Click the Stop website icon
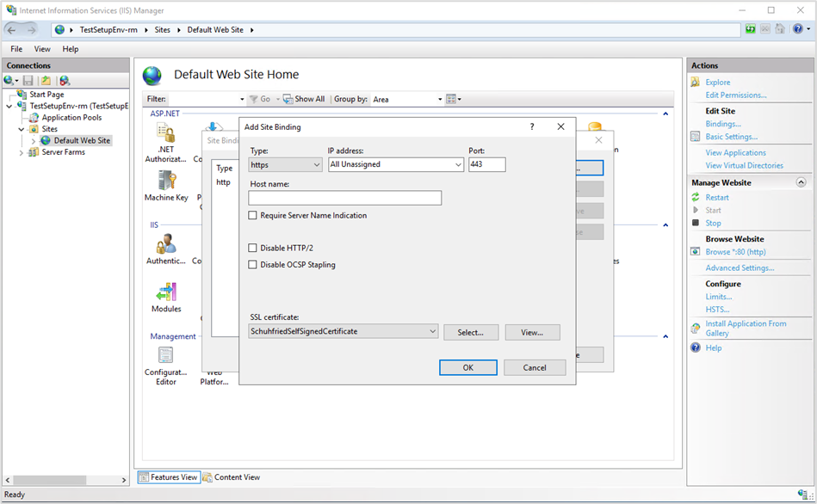The image size is (817, 504). pyautogui.click(x=696, y=223)
